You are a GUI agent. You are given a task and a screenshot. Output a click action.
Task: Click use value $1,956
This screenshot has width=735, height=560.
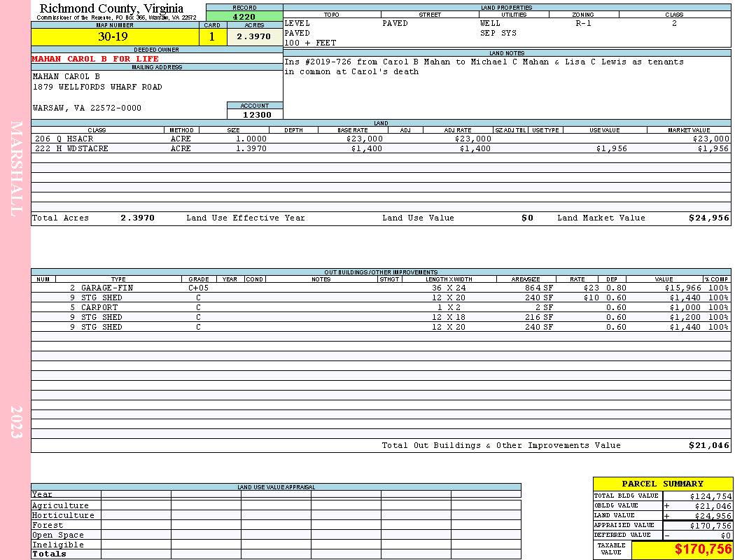(612, 148)
